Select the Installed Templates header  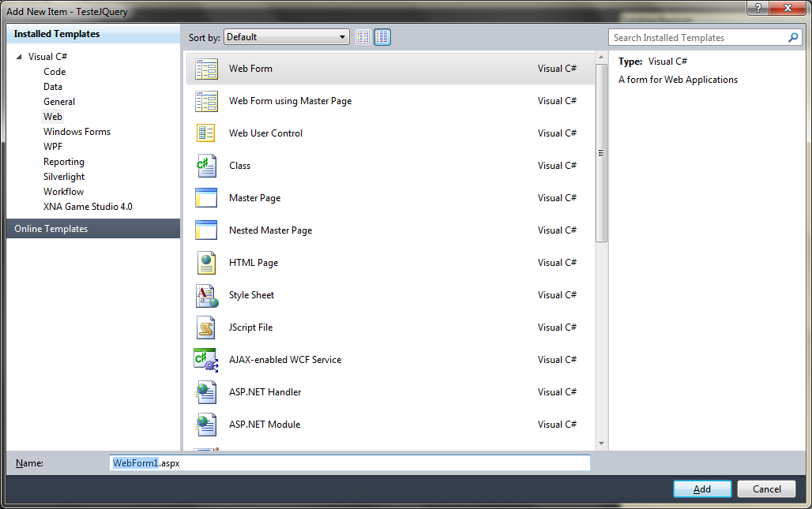[57, 34]
